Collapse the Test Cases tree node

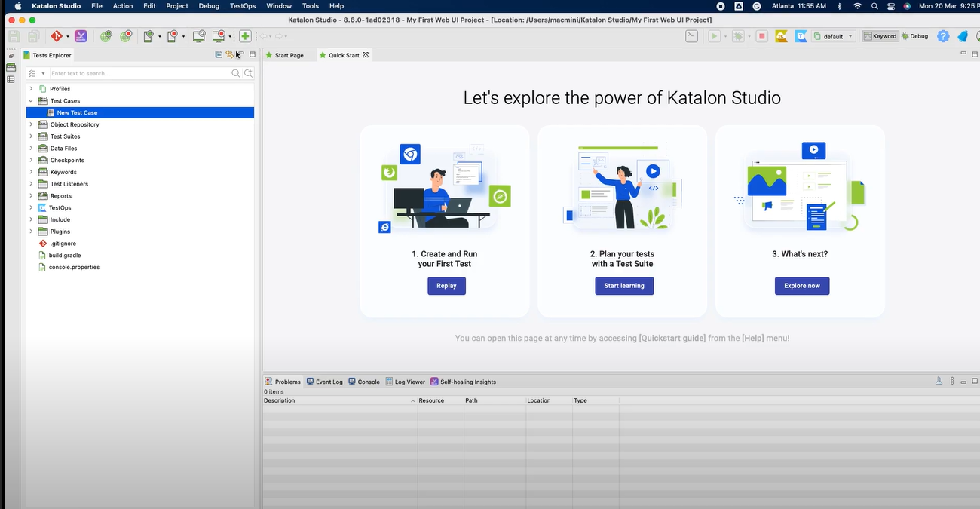[31, 100]
